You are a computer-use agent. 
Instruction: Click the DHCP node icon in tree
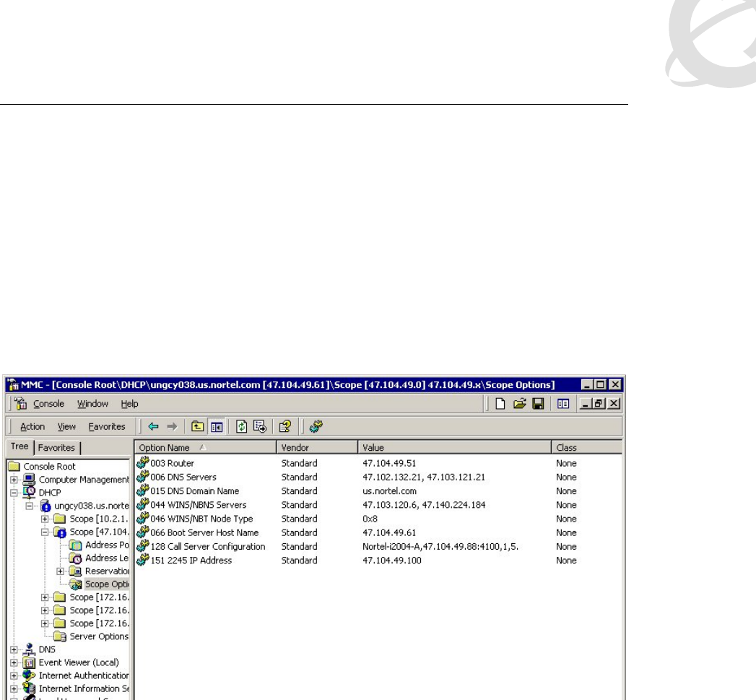(30, 492)
